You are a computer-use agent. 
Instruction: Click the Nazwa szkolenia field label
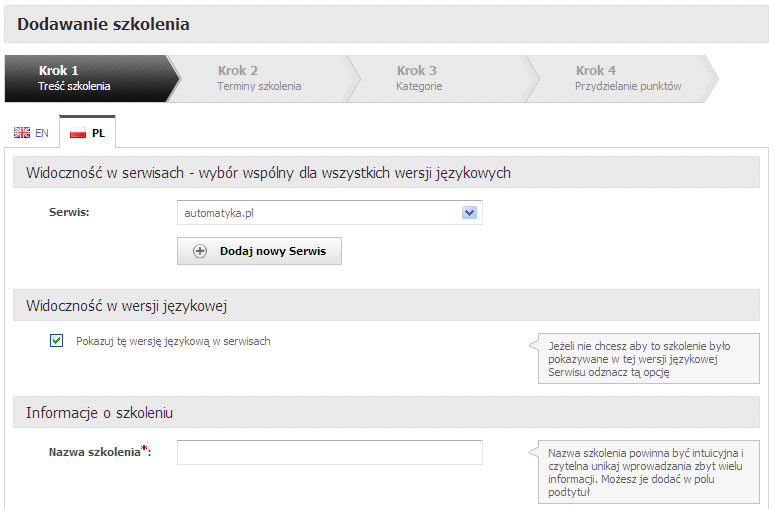(100, 452)
